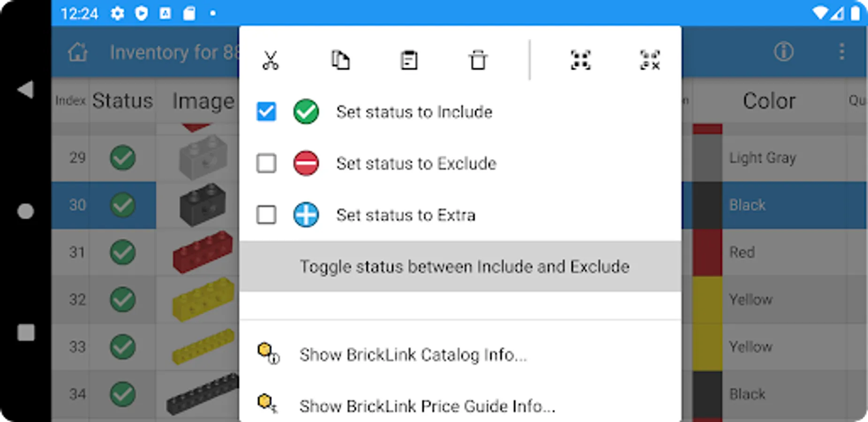
Task: Click the Cut scissors icon
Action: (271, 60)
